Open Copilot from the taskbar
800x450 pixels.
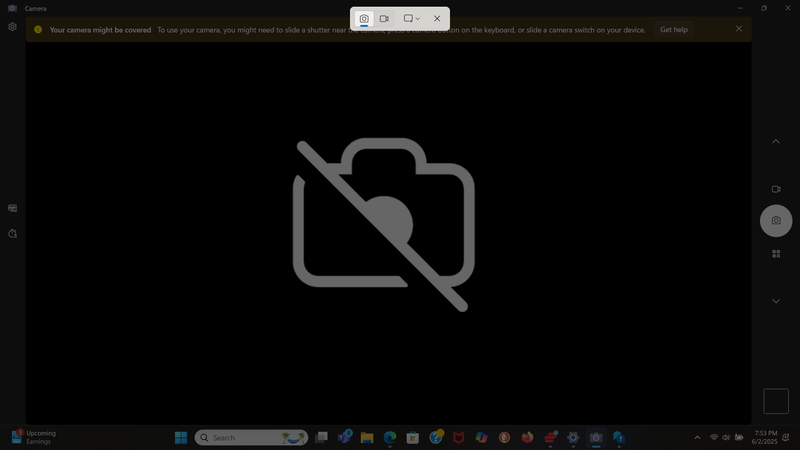tap(482, 438)
